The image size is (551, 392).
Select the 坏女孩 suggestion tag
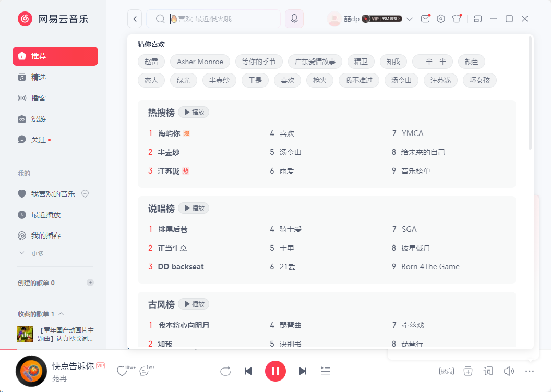pyautogui.click(x=480, y=80)
